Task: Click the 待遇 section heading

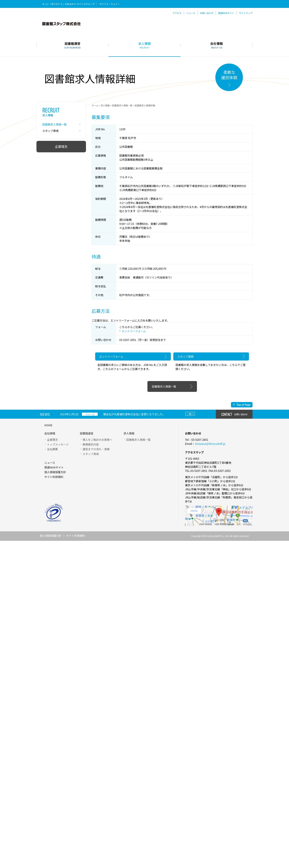Action: click(96, 257)
